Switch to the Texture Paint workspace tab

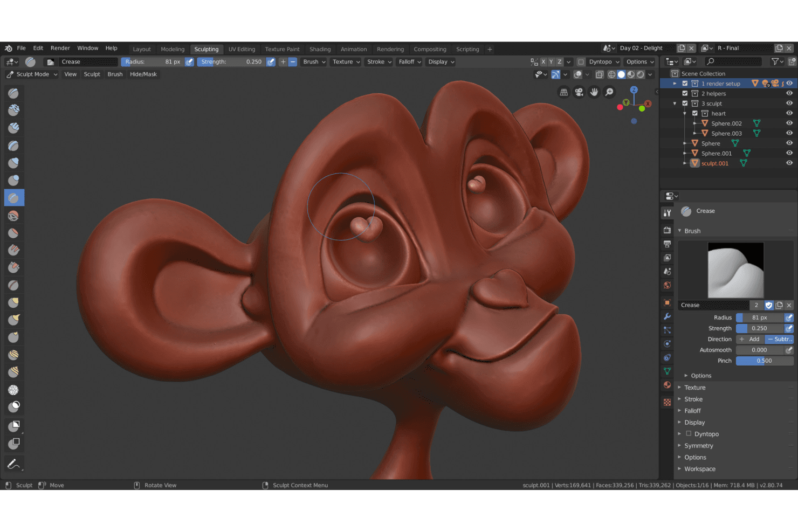point(282,49)
